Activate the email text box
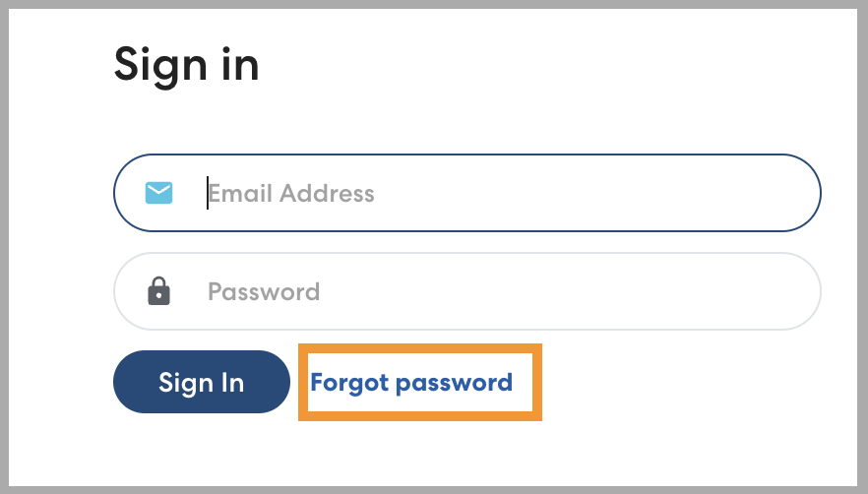Viewport: 868px width, 494px height. pyautogui.click(x=492, y=193)
